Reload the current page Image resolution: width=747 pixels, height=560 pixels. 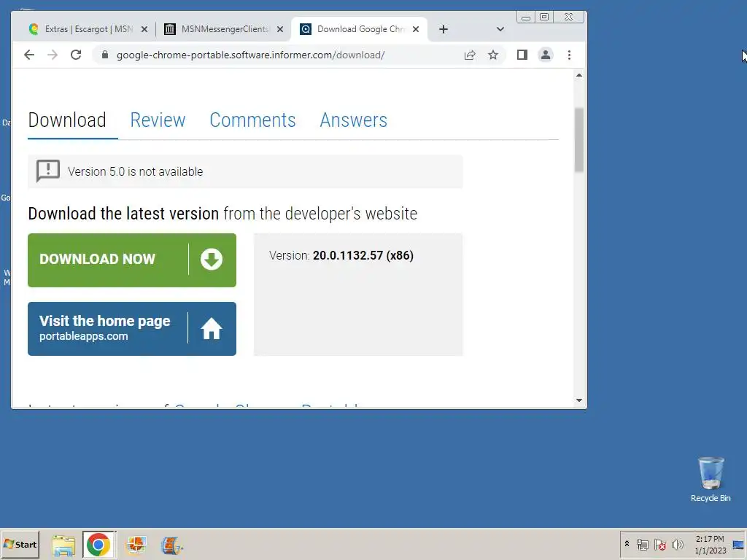pos(76,55)
